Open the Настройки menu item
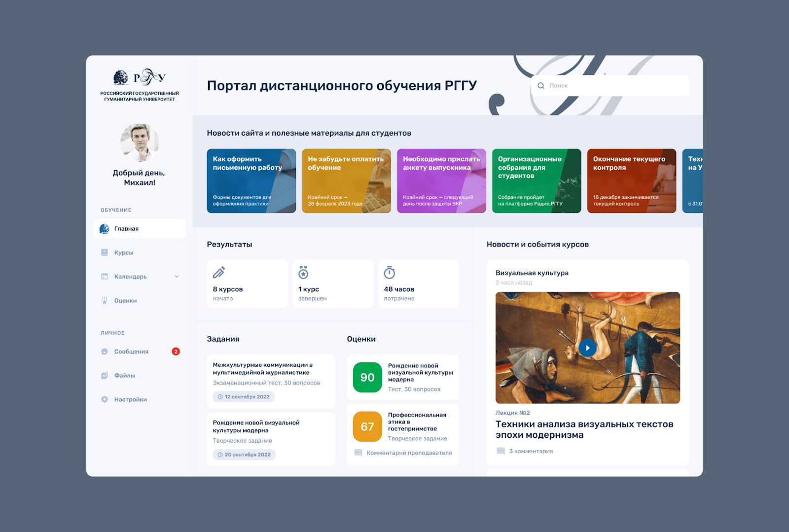 [140, 399]
